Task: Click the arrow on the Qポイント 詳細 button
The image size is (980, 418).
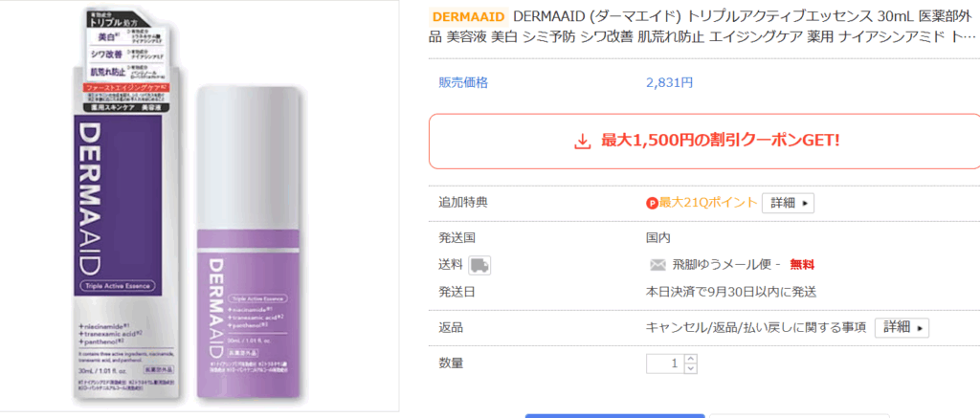Action: [x=804, y=203]
